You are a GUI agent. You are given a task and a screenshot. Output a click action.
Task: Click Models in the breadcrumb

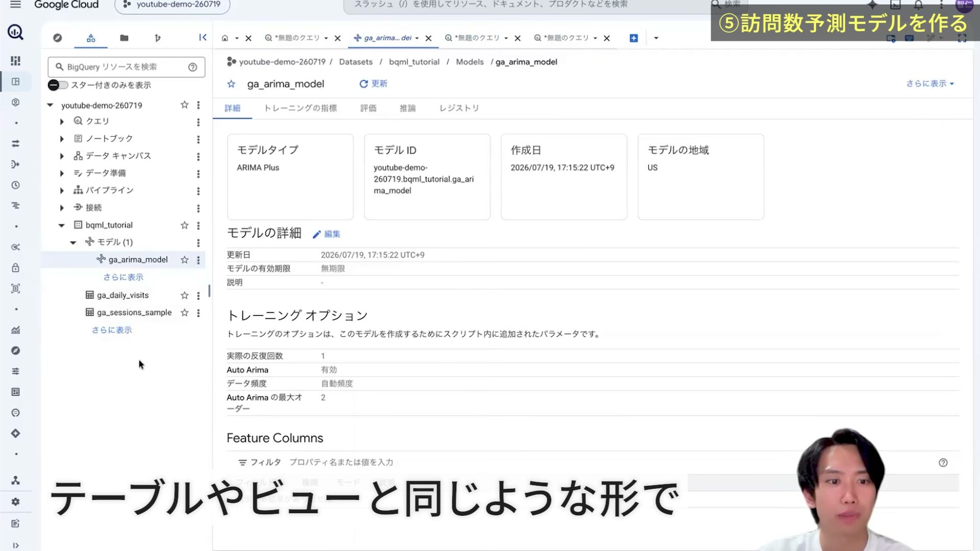[470, 62]
